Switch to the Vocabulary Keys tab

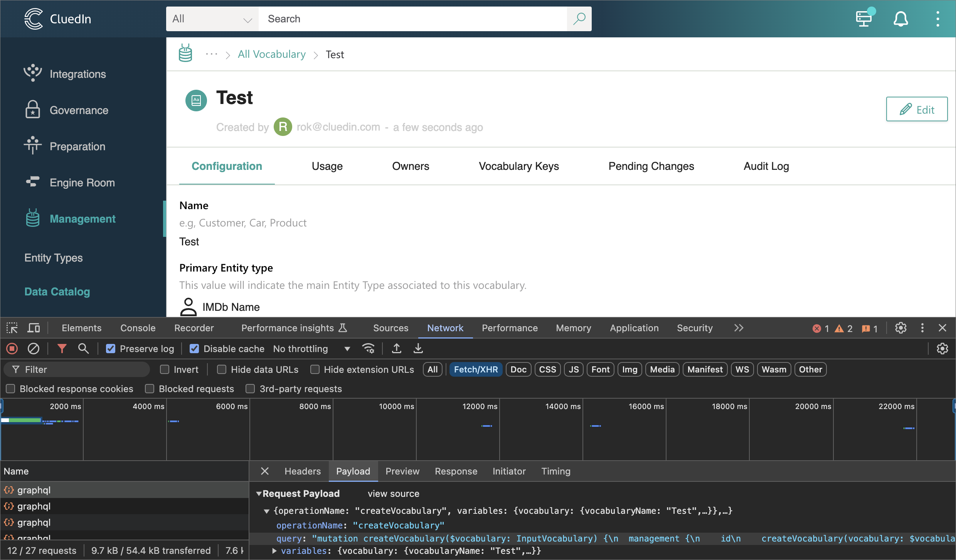coord(518,166)
